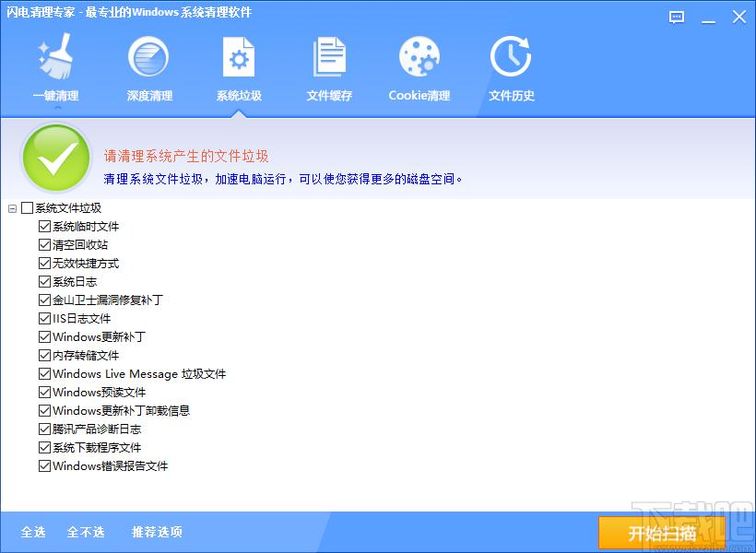
Task: Uncheck Windows更新补丁 checkbox
Action: pos(44,336)
